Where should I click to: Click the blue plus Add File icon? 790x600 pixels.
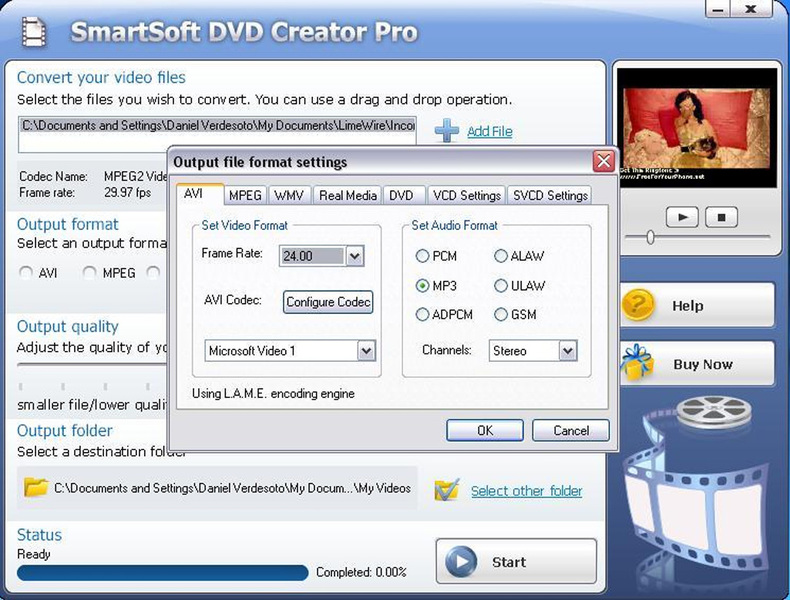[447, 131]
